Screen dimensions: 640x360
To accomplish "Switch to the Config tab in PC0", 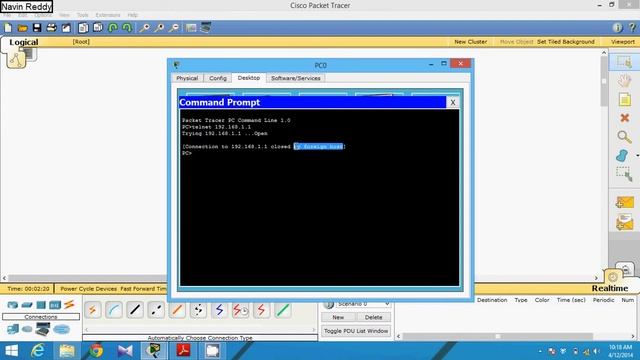I will [218, 78].
